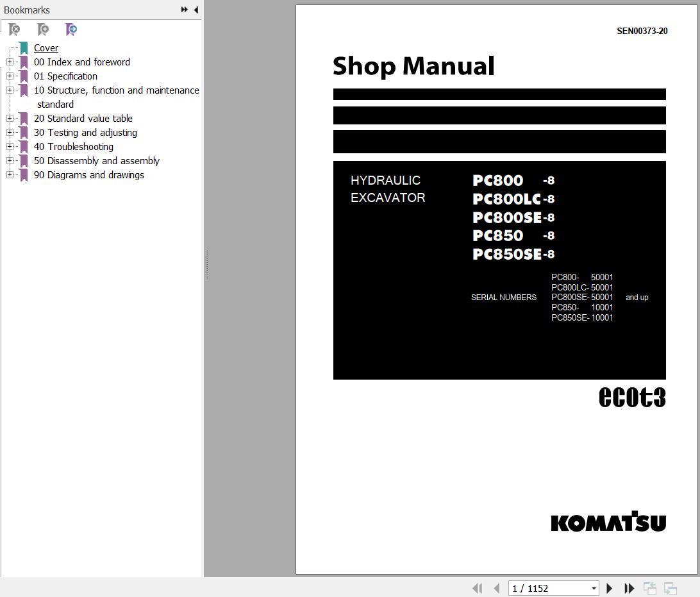Viewport: 700px width, 597px height.
Task: Select the 01 Specification bookmark text
Action: tap(65, 76)
